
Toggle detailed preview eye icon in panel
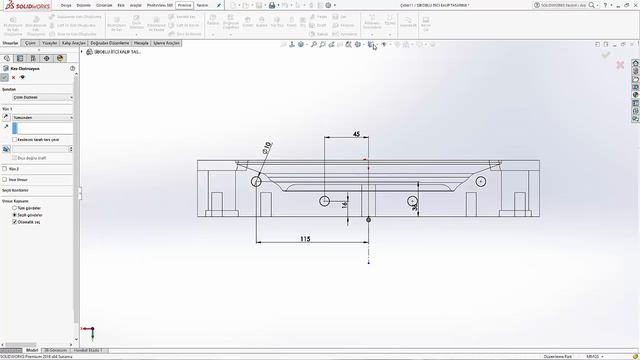(x=22, y=77)
